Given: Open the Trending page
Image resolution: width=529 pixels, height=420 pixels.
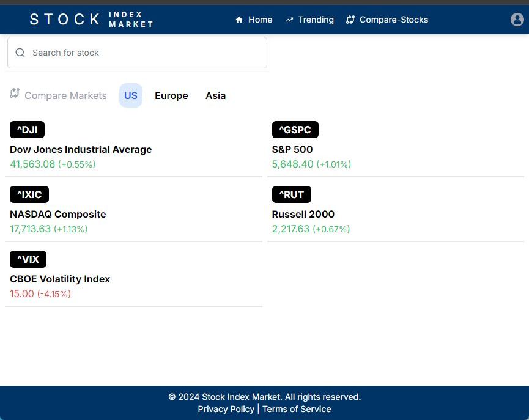Looking at the screenshot, I should coord(309,20).
